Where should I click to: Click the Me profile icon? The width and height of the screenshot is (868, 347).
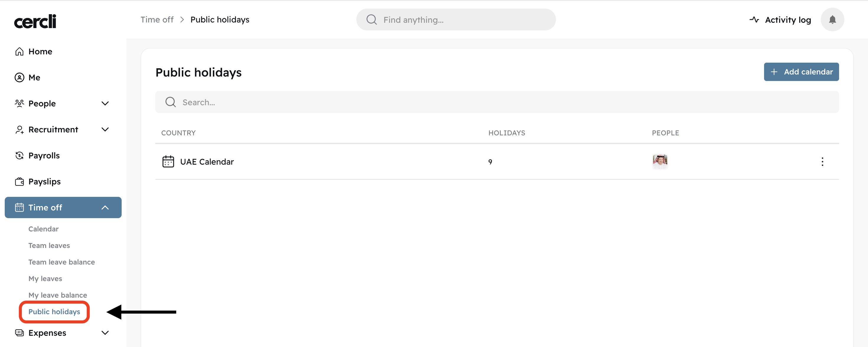click(x=19, y=77)
